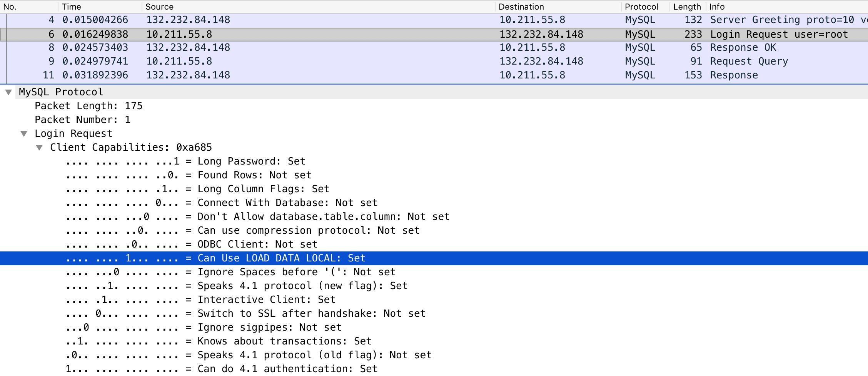Click source 132.232.84.148 in packet 11
The image size is (868, 376).
tap(188, 75)
